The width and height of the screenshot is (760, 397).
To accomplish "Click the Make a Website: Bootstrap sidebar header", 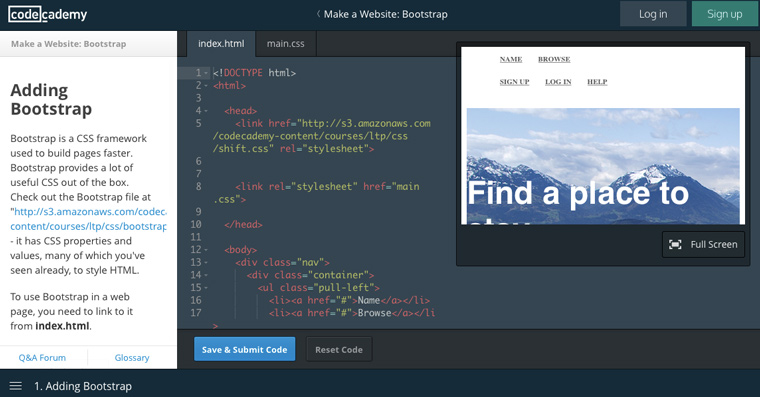I will 68,44.
